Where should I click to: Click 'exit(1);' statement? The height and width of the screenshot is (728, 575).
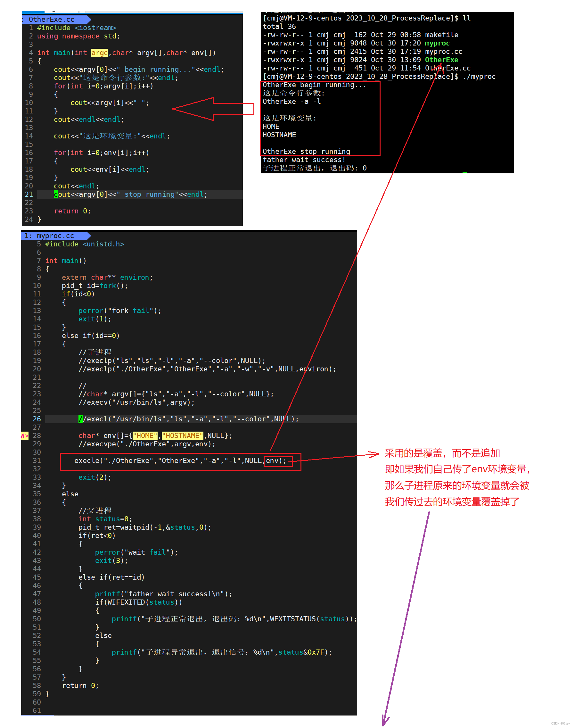click(95, 319)
